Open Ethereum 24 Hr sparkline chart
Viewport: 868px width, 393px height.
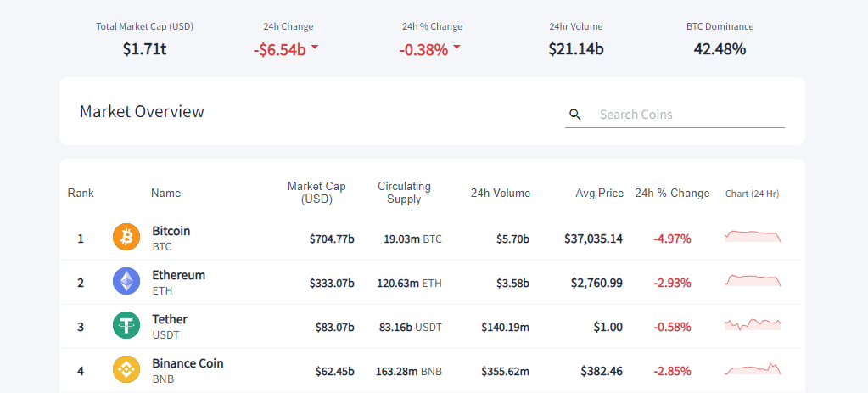pyautogui.click(x=753, y=280)
